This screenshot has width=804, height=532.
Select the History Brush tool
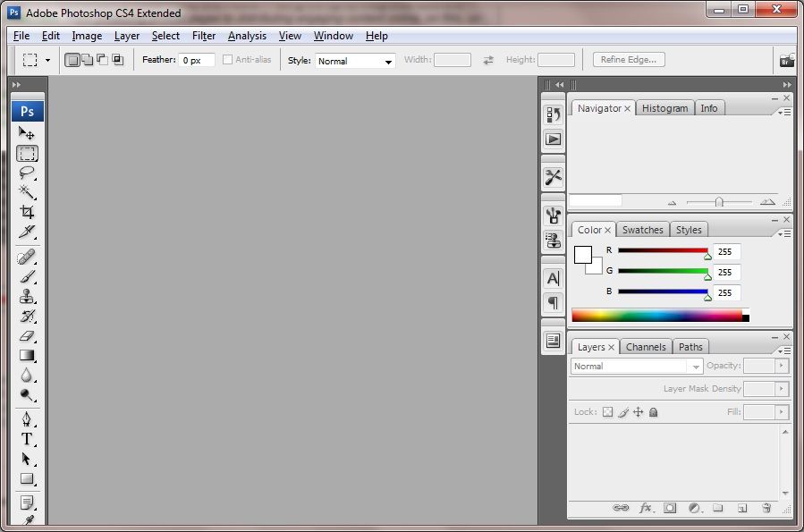[x=27, y=317]
